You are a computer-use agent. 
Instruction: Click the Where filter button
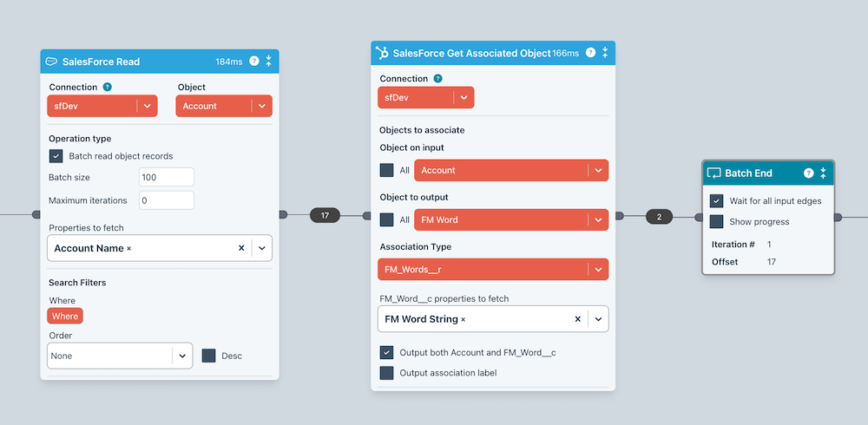pyautogui.click(x=65, y=316)
